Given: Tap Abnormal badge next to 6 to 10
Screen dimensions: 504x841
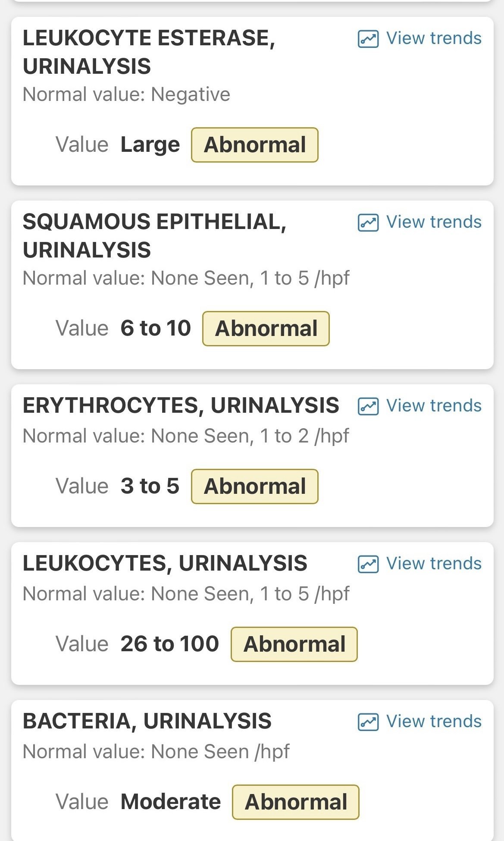Looking at the screenshot, I should click(x=266, y=329).
